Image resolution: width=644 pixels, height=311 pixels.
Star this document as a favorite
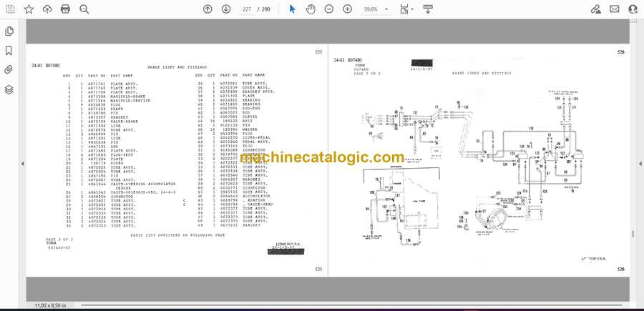pyautogui.click(x=29, y=9)
